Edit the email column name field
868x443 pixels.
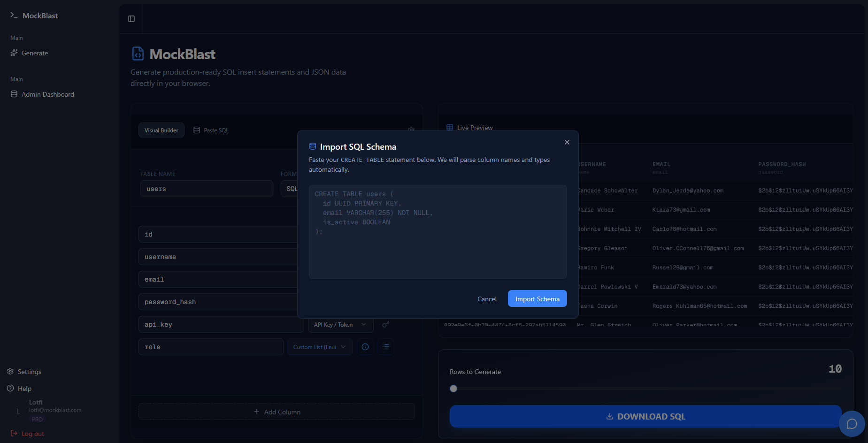(x=218, y=279)
